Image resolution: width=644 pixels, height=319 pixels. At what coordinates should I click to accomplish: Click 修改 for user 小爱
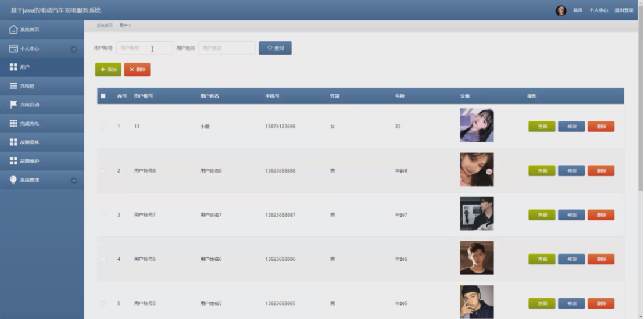pyautogui.click(x=571, y=127)
